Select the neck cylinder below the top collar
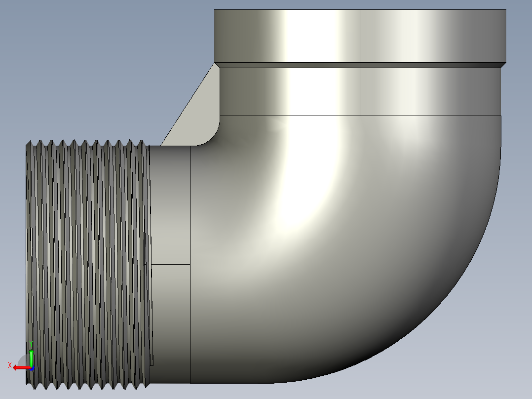The height and width of the screenshot is (399, 532). click(360, 92)
